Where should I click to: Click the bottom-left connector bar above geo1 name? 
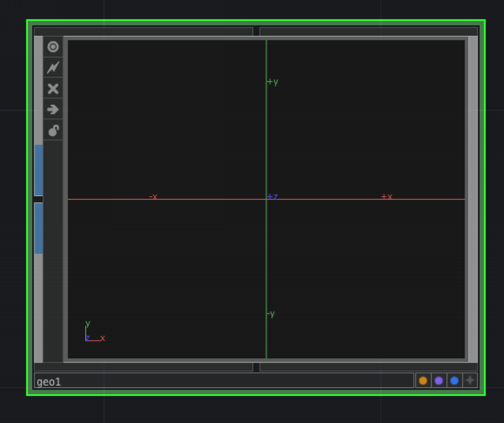point(143,367)
